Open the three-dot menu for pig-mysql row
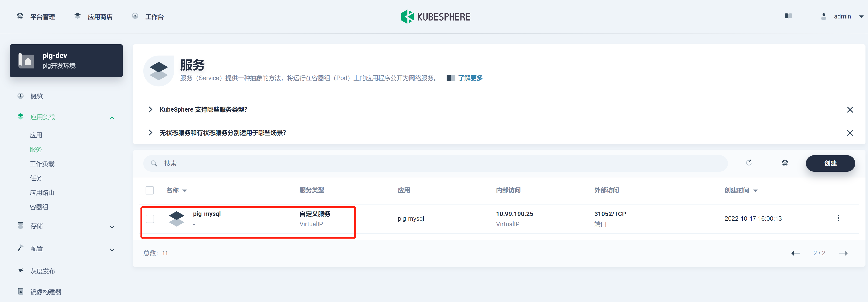This screenshot has width=868, height=302. point(838,218)
